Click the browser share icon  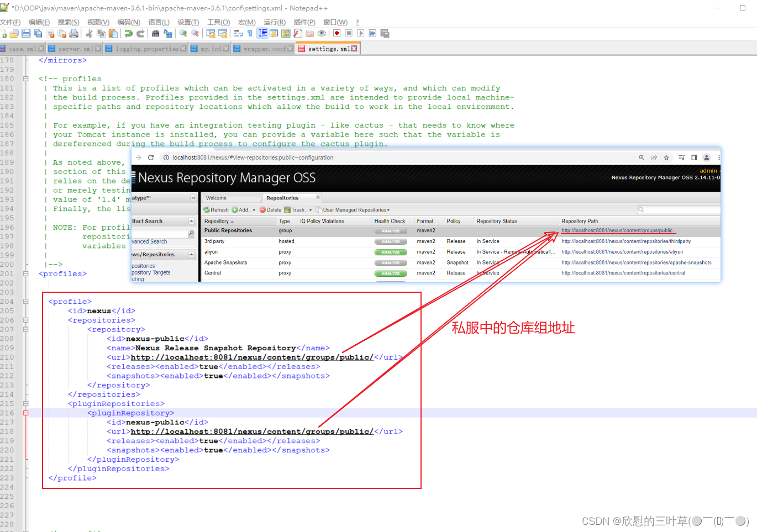coord(654,157)
